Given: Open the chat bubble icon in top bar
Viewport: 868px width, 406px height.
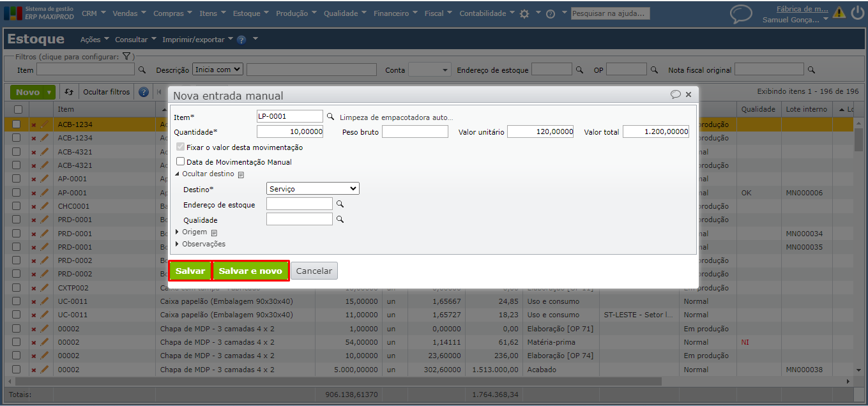Looking at the screenshot, I should (x=741, y=14).
